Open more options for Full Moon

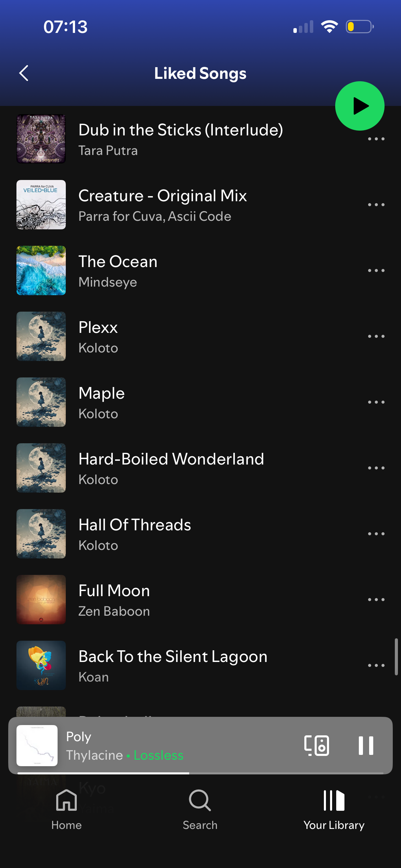click(x=376, y=600)
